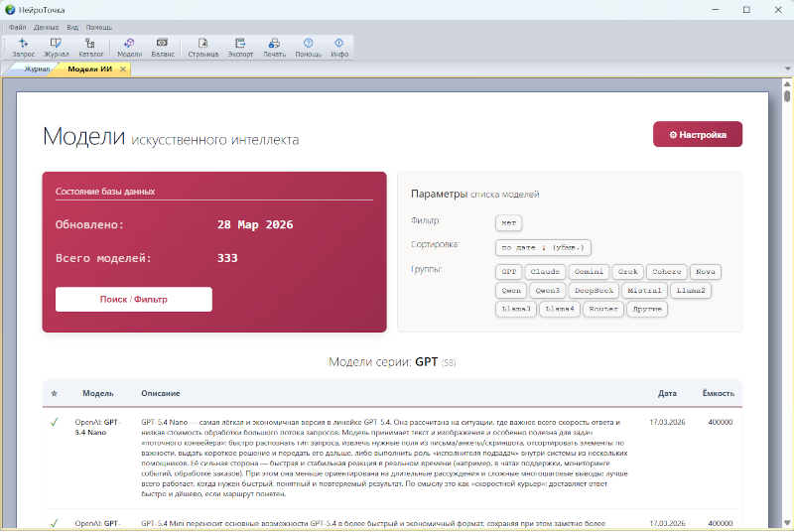
Task: Select the Nova group chip
Action: (706, 272)
